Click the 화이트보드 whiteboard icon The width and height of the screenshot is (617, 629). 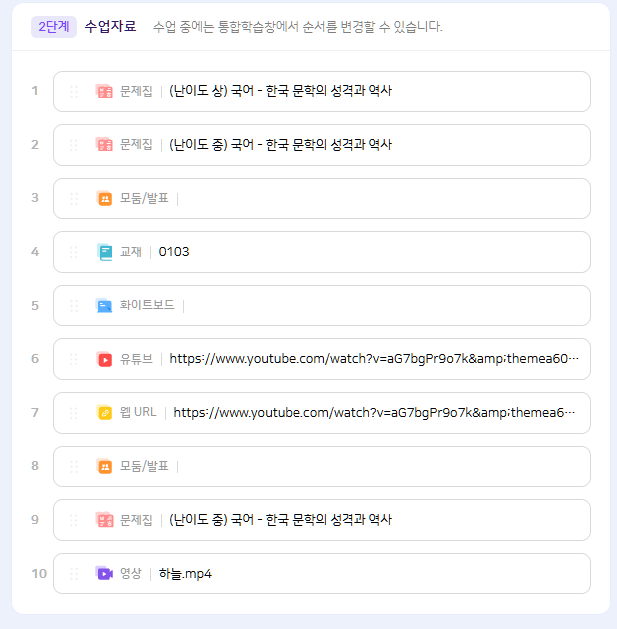(105, 305)
